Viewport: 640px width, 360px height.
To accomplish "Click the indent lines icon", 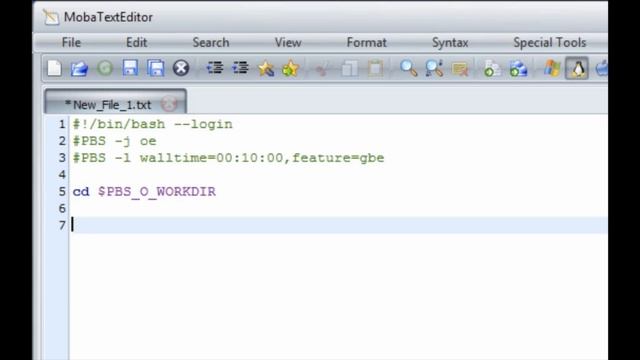I will [215, 68].
